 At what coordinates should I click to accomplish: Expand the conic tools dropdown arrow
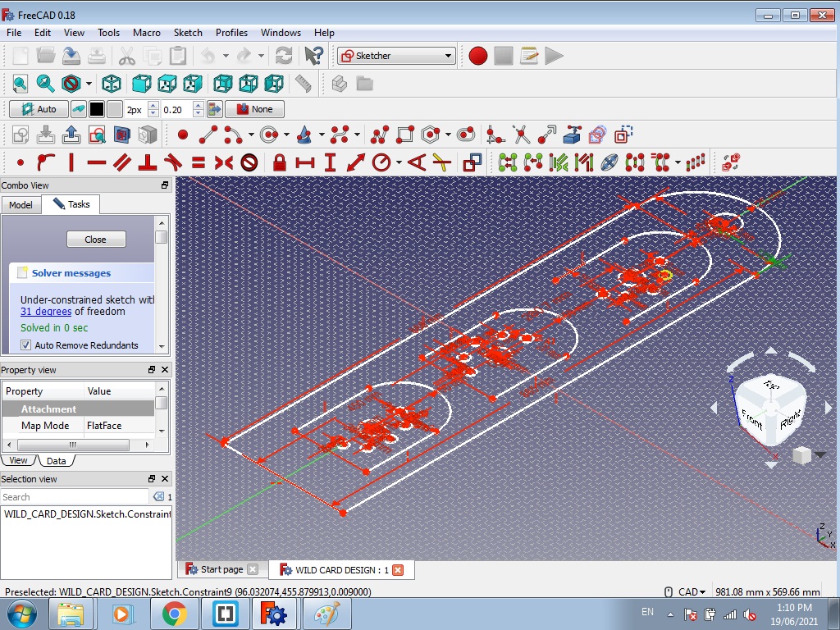point(322,135)
